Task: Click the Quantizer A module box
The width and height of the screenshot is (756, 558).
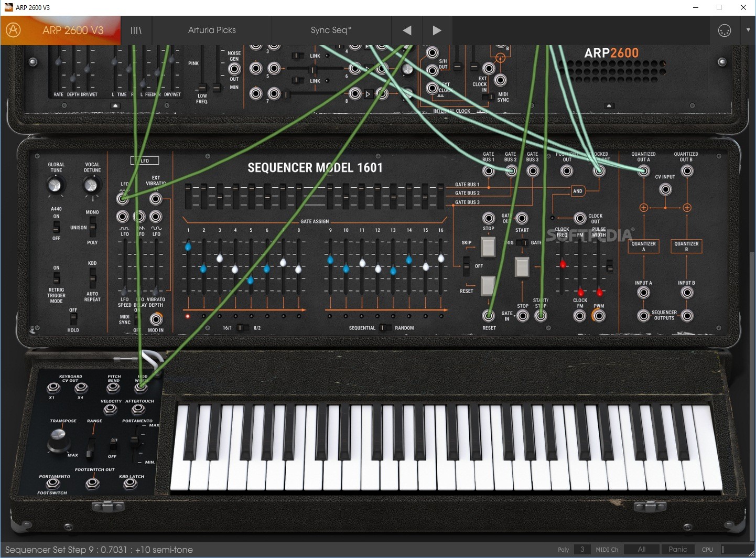Action: [x=644, y=246]
